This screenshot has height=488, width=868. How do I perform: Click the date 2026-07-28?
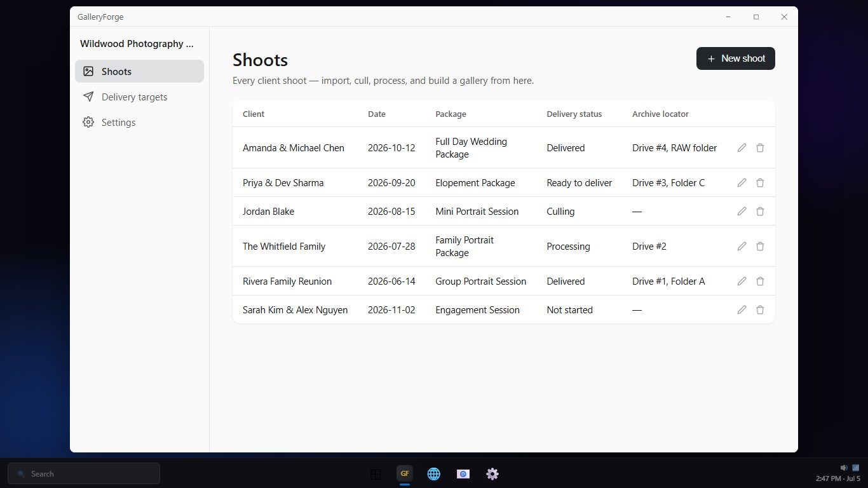pos(391,246)
